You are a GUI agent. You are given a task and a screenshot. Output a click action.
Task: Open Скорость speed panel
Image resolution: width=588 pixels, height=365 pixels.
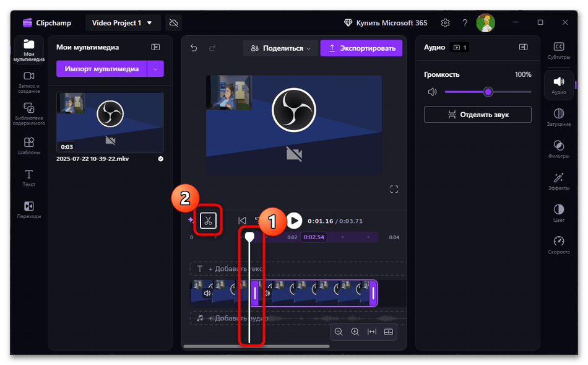[x=559, y=245]
